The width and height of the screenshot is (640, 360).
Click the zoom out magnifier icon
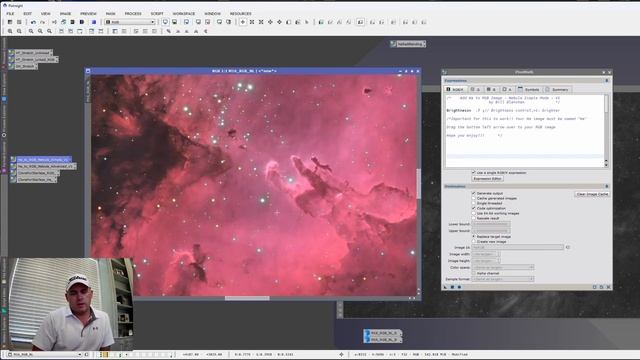pos(19,31)
